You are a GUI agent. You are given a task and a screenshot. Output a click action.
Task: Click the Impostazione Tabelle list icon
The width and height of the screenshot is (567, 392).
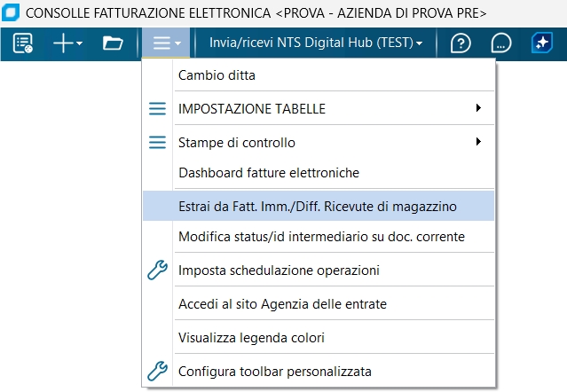tap(157, 108)
